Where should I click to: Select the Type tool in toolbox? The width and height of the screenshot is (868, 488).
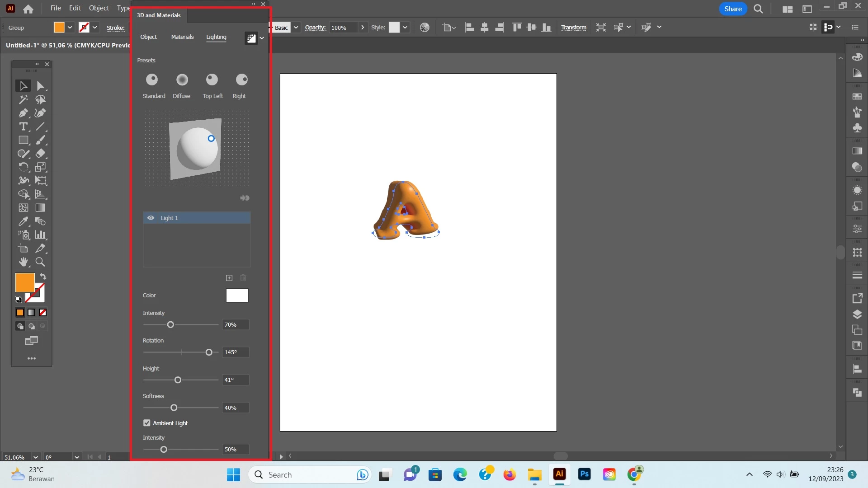[x=23, y=127]
